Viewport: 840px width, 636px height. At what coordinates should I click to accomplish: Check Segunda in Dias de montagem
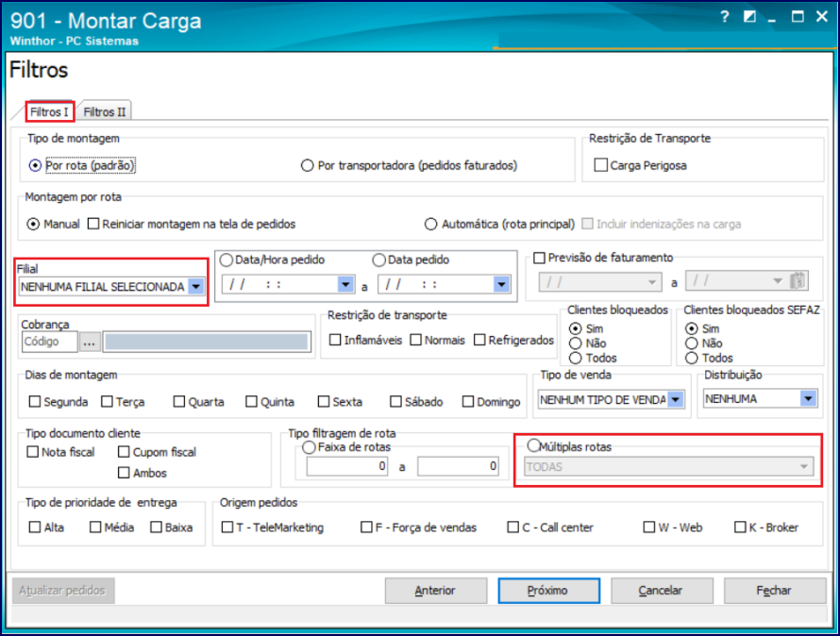point(35,401)
